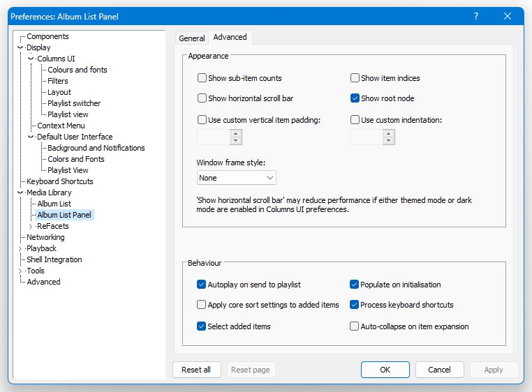
Task: Select Background and Notifications
Action: click(96, 148)
